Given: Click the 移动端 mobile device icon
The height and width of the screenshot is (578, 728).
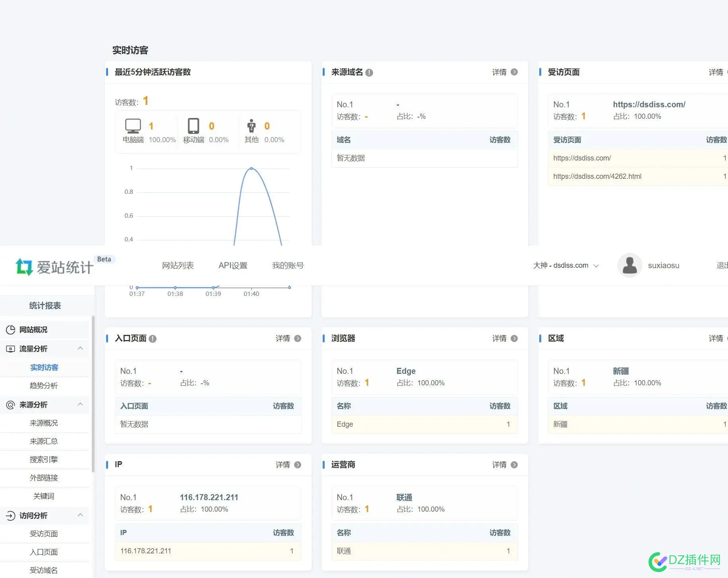Looking at the screenshot, I should 194,126.
